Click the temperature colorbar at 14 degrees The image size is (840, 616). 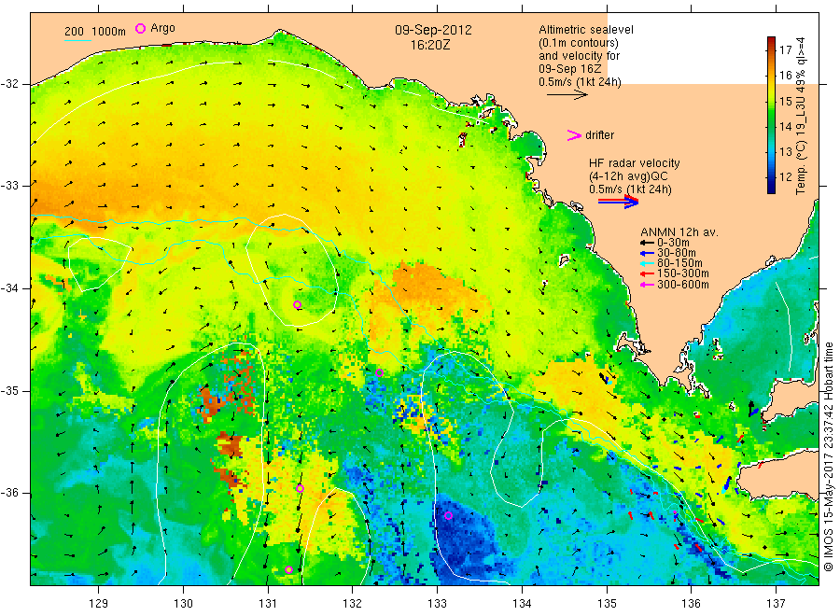tap(771, 126)
